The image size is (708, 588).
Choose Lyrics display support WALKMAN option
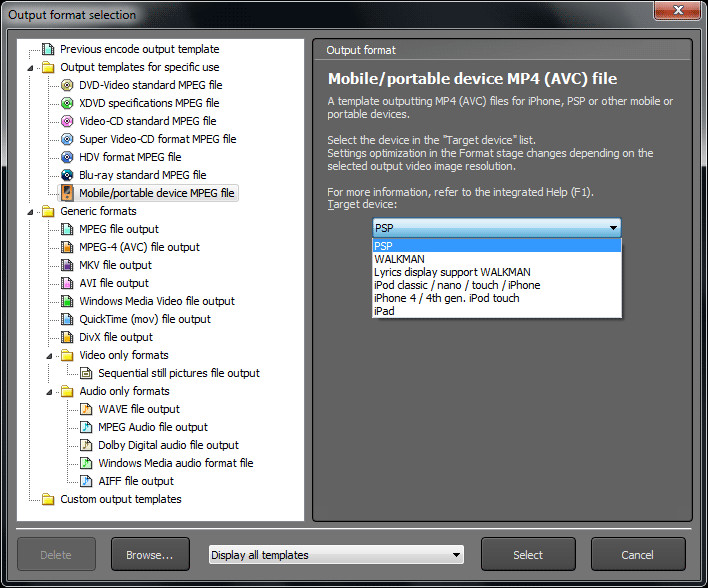click(497, 272)
